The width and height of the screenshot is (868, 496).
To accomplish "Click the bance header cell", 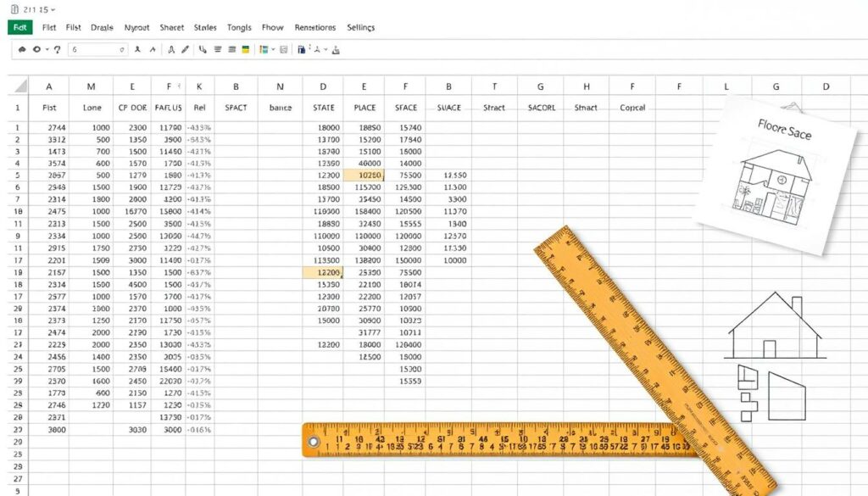I will coord(280,108).
